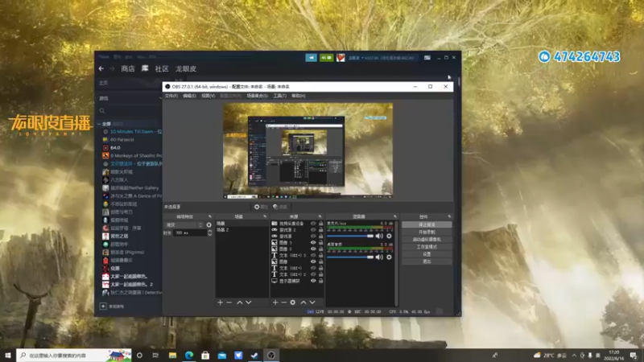Open Windows Start menu
The width and height of the screenshot is (644, 362).
tap(7, 355)
